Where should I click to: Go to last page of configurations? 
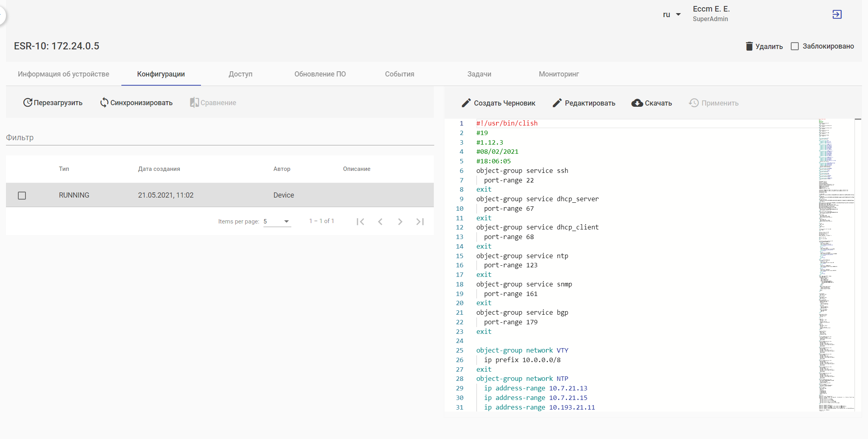[x=420, y=221]
